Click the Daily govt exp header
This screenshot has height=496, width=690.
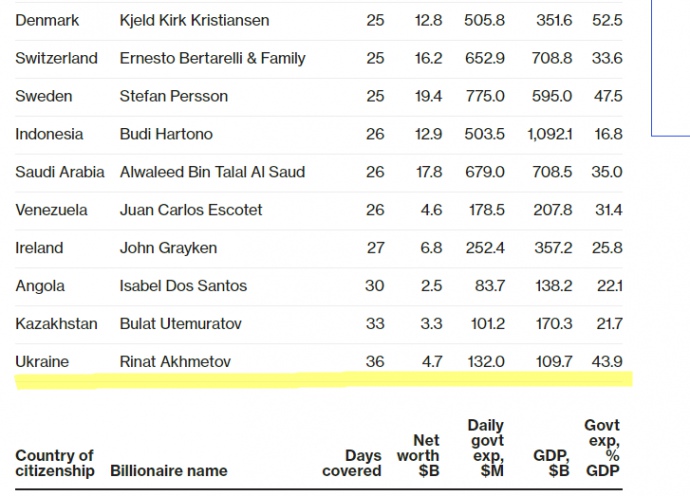485,448
